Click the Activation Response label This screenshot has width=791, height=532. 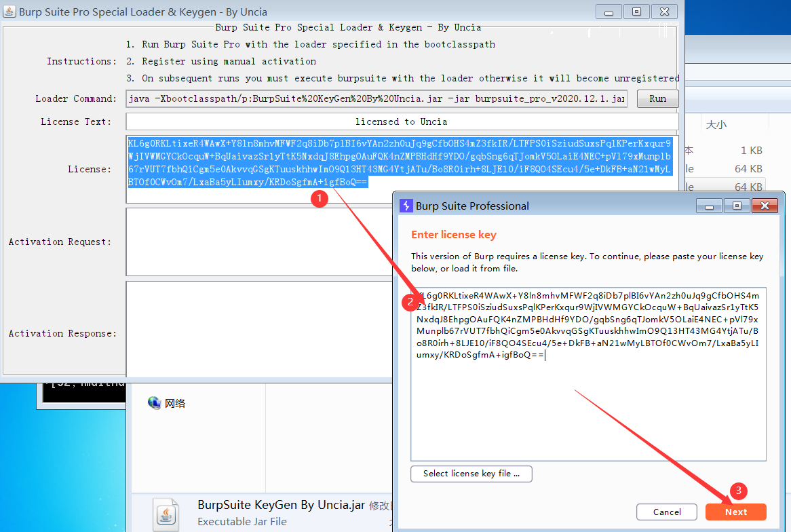coord(62,333)
